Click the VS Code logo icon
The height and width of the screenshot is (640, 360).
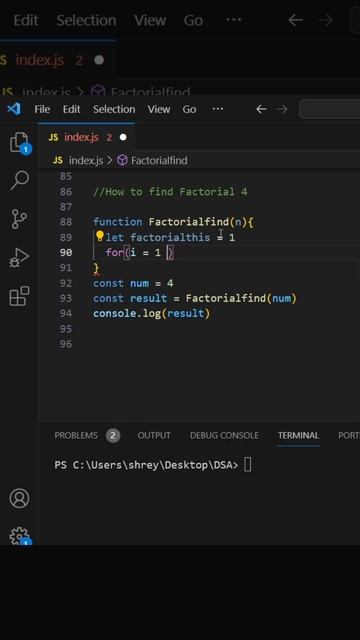[x=14, y=109]
